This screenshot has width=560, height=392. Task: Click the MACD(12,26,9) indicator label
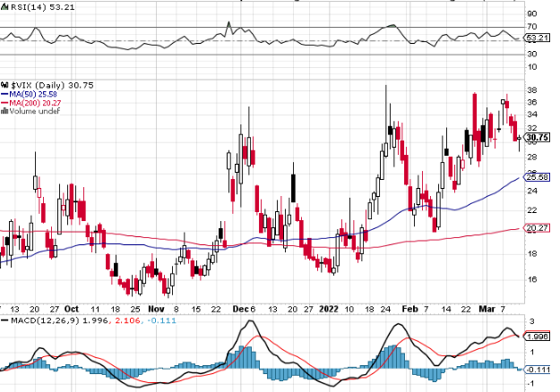(x=46, y=320)
